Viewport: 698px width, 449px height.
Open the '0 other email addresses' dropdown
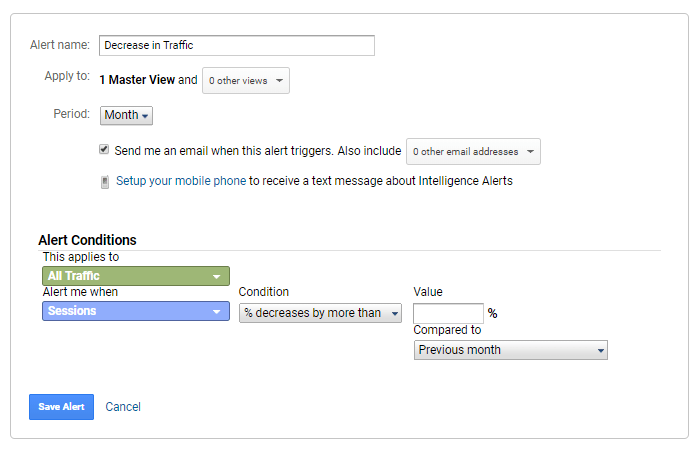tap(473, 152)
